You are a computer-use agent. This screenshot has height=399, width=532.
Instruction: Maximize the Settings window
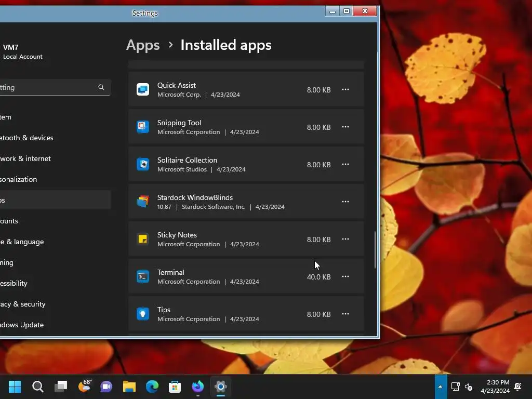347,11
